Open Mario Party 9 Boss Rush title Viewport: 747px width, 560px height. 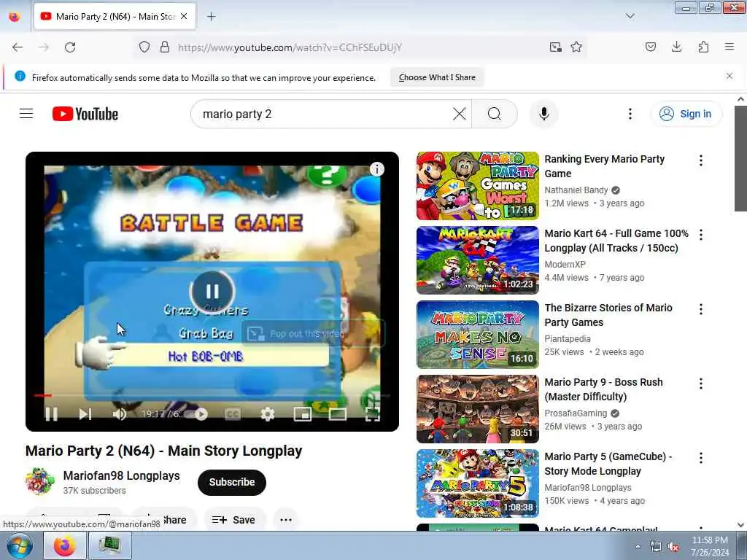coord(603,389)
